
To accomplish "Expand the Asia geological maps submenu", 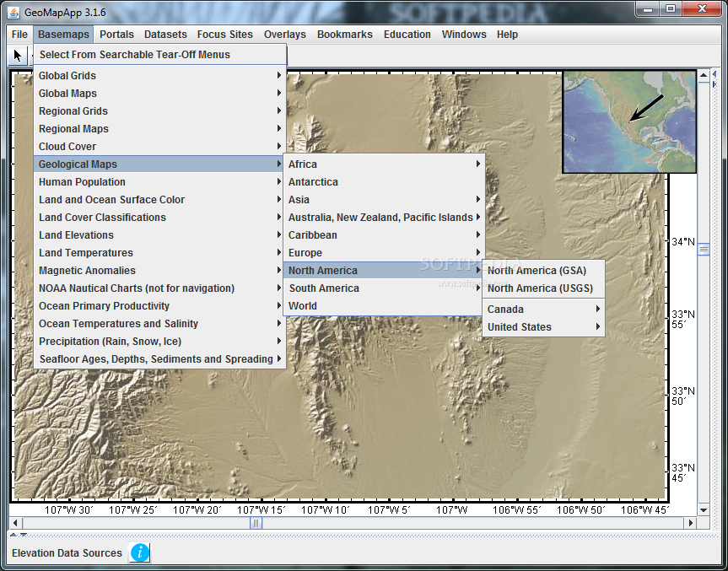I will [x=384, y=200].
